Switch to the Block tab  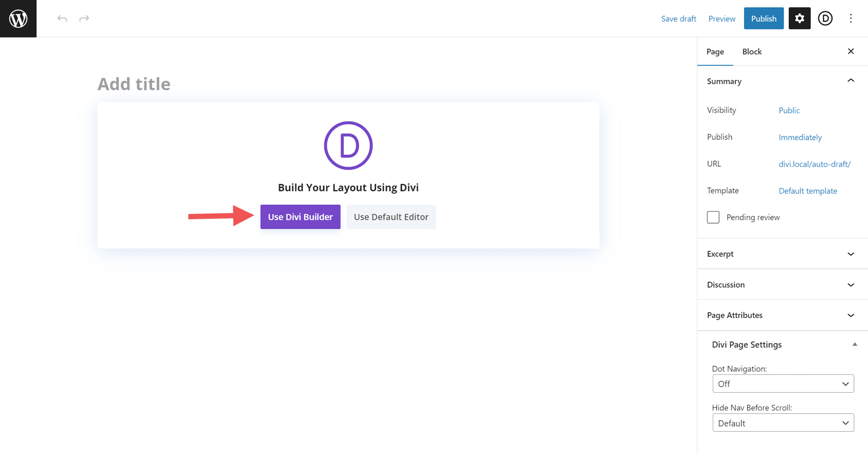(752, 52)
